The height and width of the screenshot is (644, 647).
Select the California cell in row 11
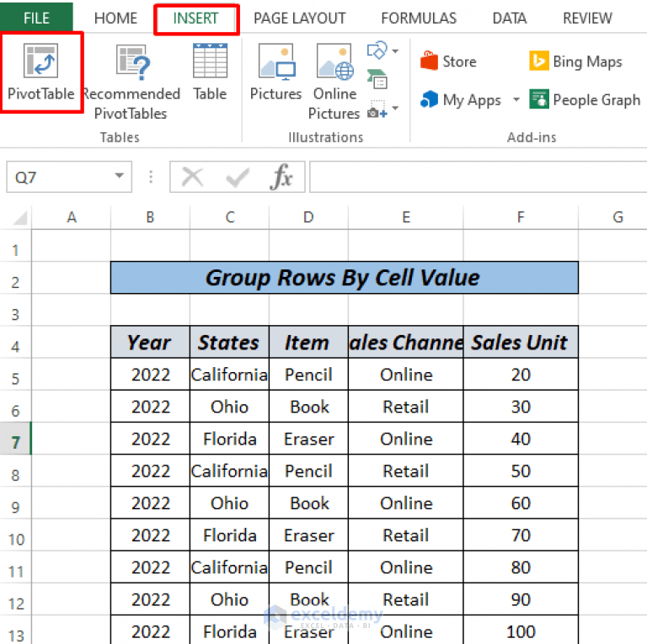[229, 567]
